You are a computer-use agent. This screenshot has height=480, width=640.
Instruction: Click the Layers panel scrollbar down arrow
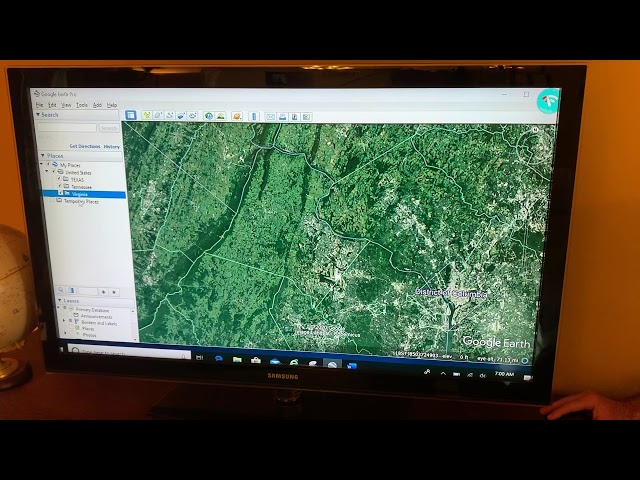tap(135, 339)
